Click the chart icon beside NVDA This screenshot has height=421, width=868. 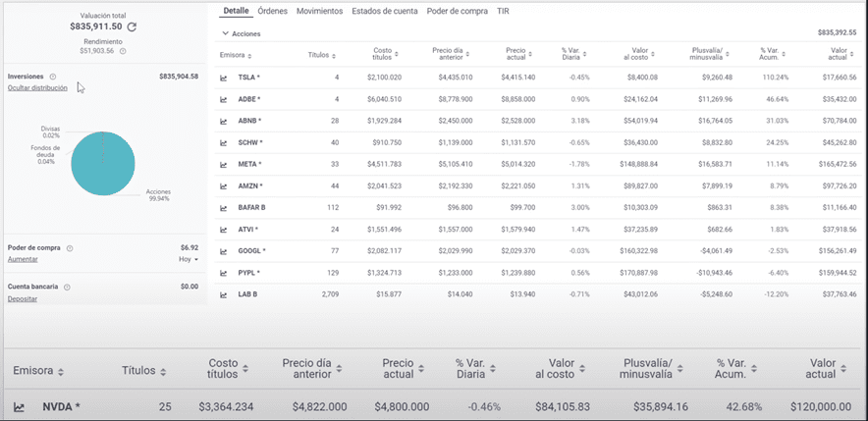[x=19, y=407]
